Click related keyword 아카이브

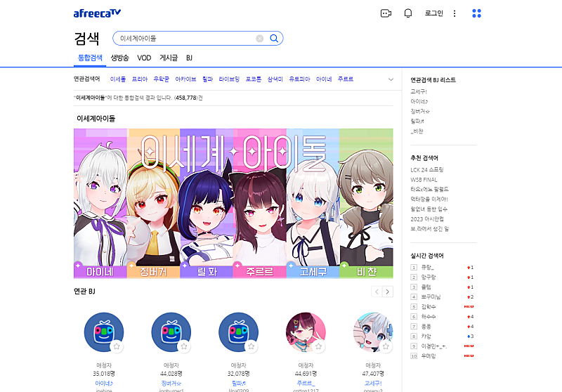point(185,79)
